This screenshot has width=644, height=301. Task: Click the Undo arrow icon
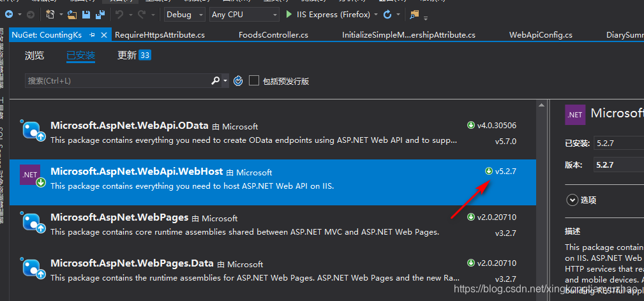point(119,15)
